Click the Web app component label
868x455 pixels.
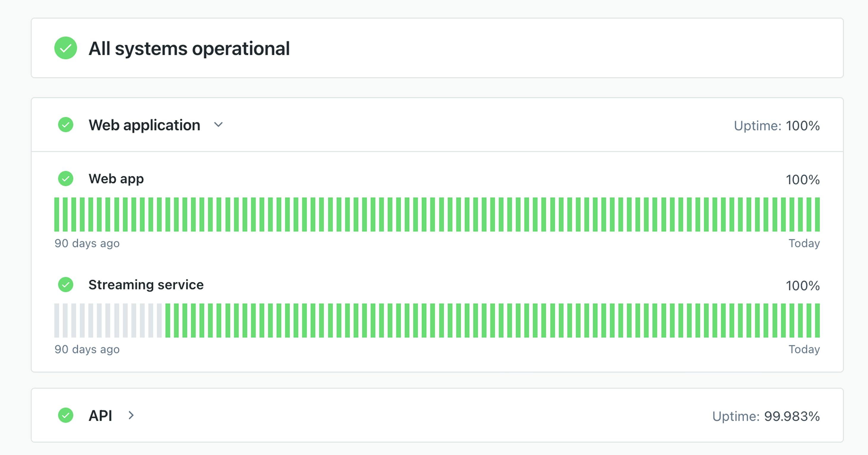point(116,179)
